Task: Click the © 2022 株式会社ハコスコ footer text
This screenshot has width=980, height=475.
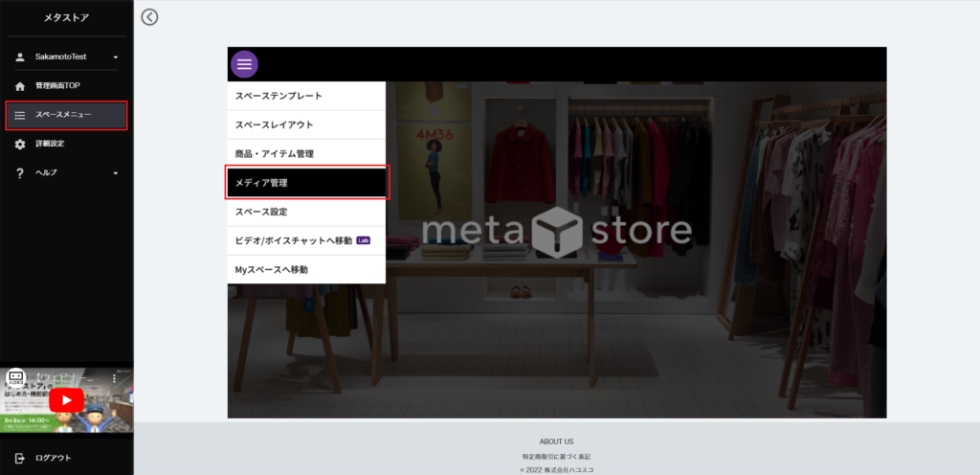Action: click(x=556, y=470)
